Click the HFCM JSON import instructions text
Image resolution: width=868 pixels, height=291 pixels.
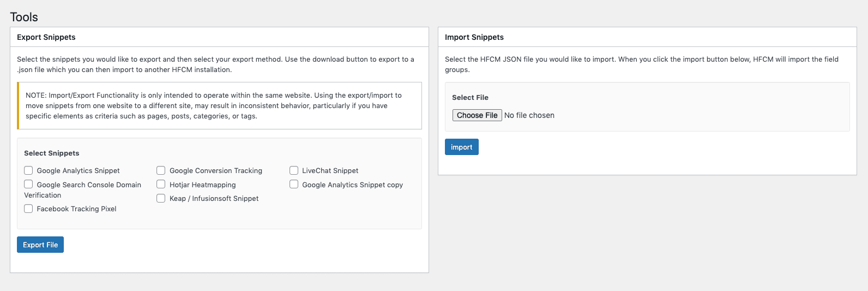(x=641, y=64)
